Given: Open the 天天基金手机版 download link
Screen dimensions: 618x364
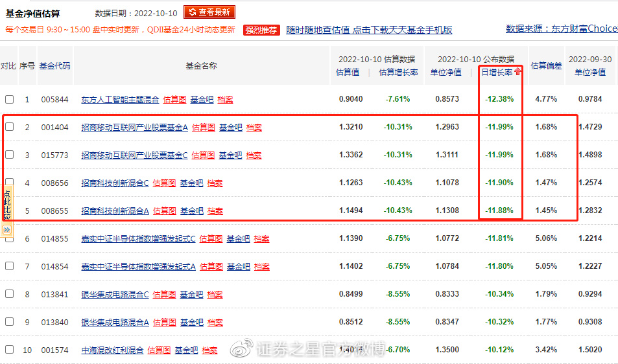Looking at the screenshot, I should click(x=369, y=30).
